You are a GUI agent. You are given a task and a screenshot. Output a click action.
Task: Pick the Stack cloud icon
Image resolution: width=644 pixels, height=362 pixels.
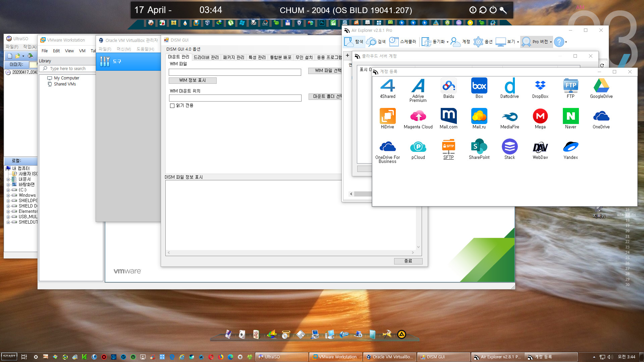click(x=509, y=149)
